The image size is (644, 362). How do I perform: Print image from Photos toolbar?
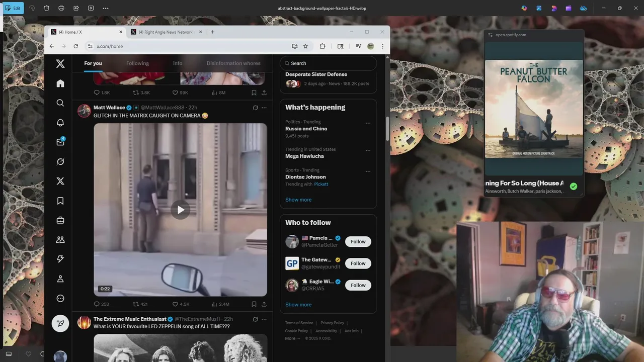tap(61, 8)
